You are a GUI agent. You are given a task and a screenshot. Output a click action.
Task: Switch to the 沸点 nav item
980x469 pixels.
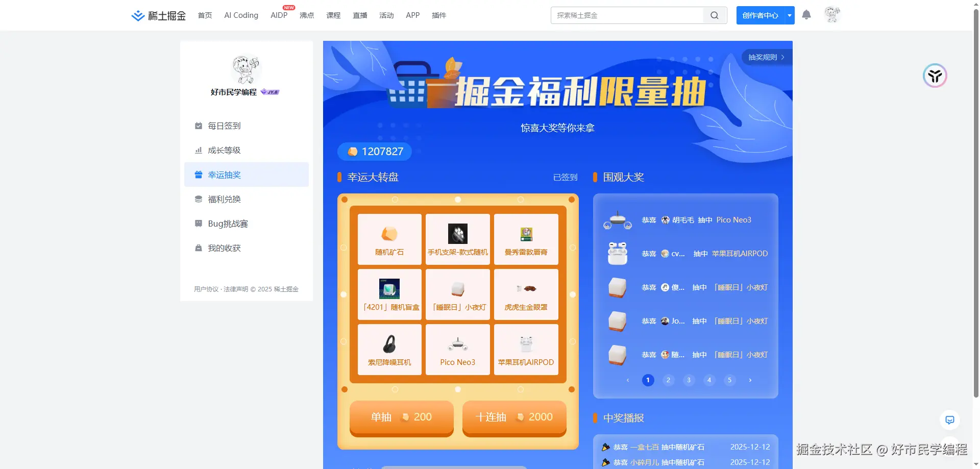click(x=306, y=15)
